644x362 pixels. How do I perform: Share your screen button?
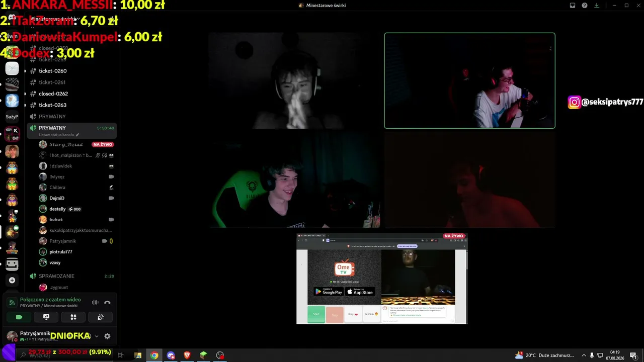click(x=46, y=317)
